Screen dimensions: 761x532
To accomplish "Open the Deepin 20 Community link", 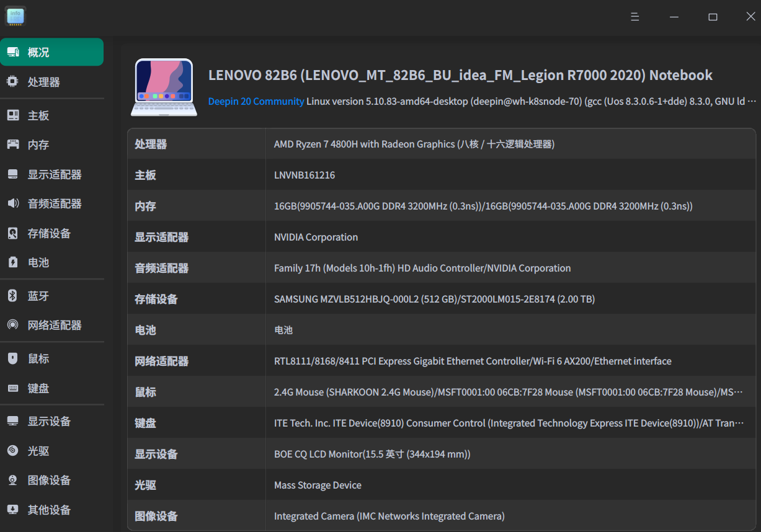I will 256,101.
